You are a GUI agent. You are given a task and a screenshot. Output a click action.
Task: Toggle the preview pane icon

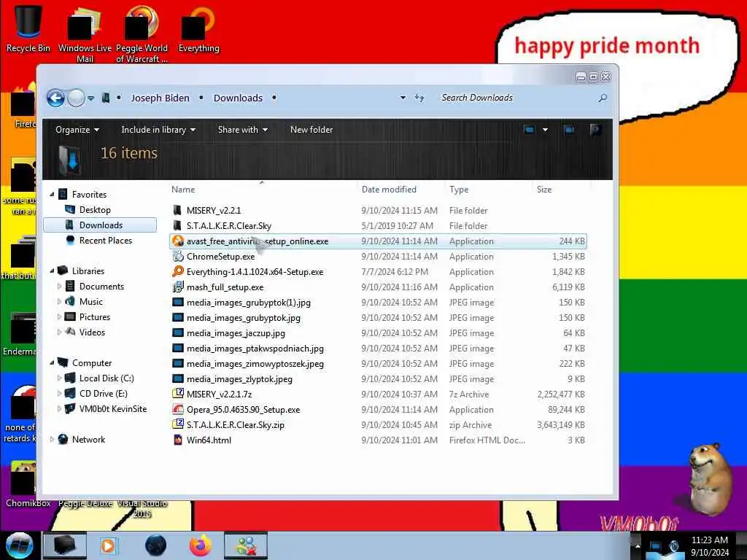[569, 130]
